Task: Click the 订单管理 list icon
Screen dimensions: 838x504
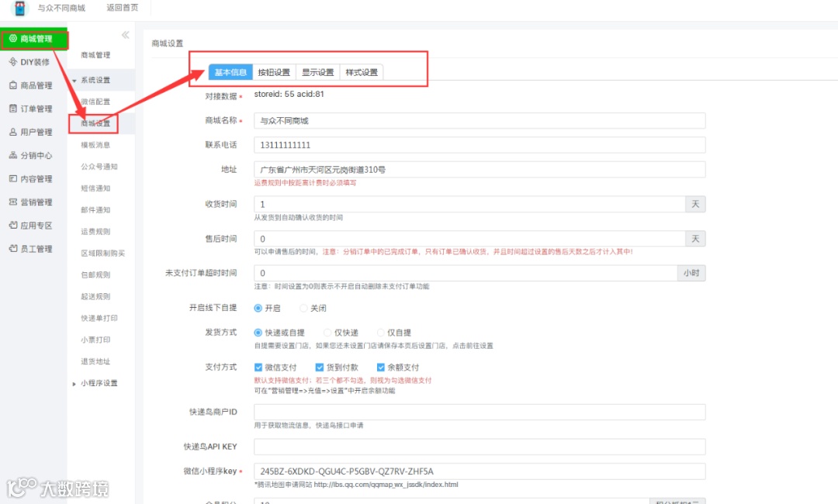Action: coord(13,109)
